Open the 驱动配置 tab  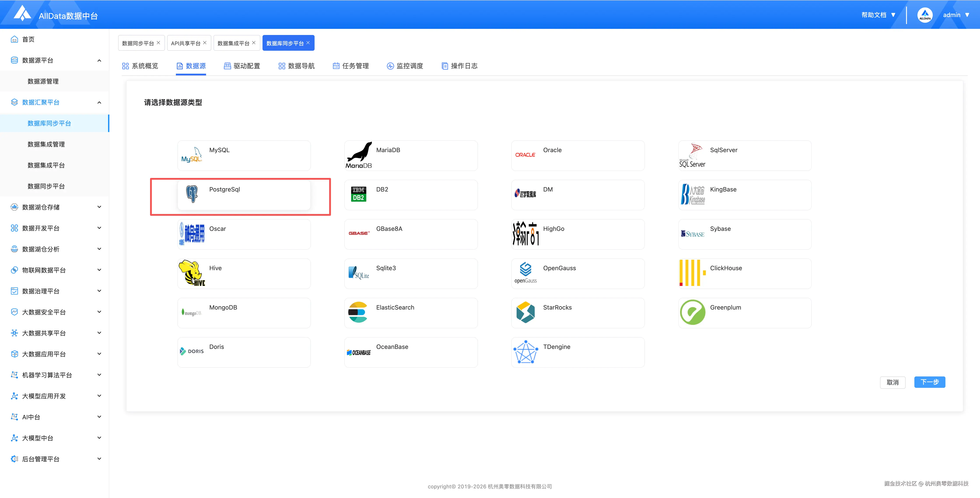pos(242,66)
